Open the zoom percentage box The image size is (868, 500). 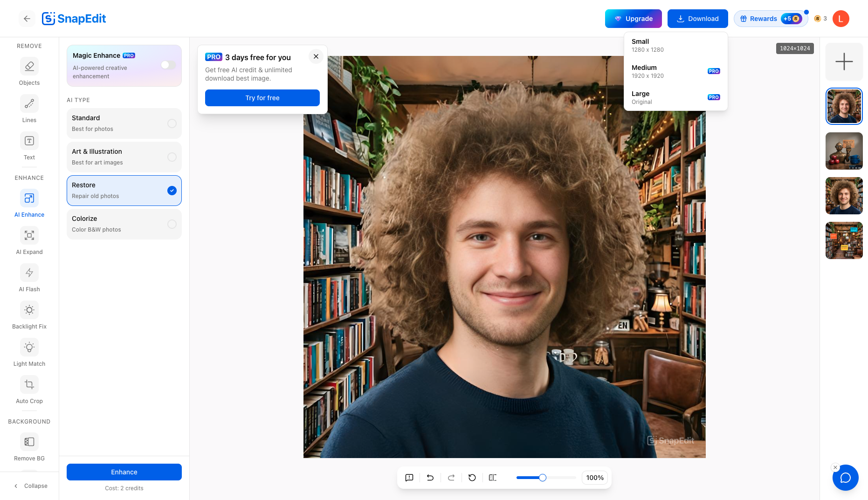click(595, 478)
